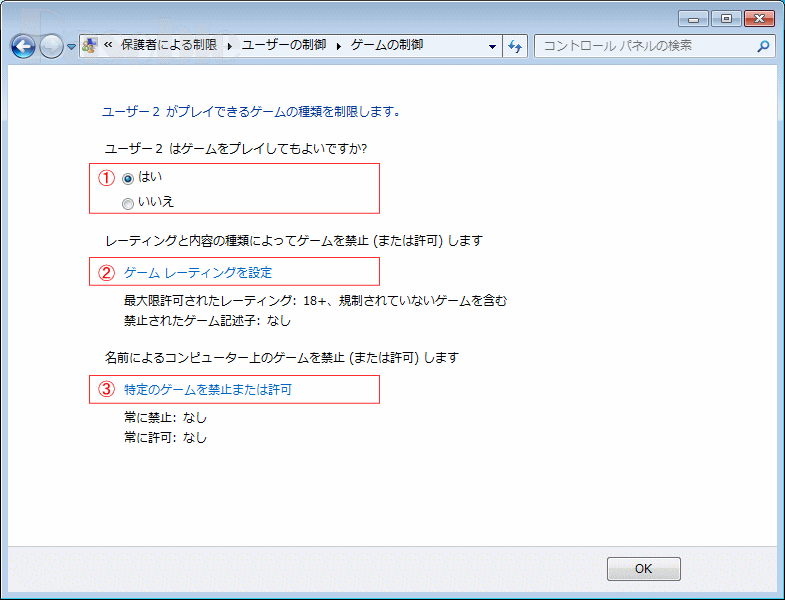Click text レーティングと内容の種類によってゲームを禁止
Screen dimensions: 785x600
[x=237, y=241]
